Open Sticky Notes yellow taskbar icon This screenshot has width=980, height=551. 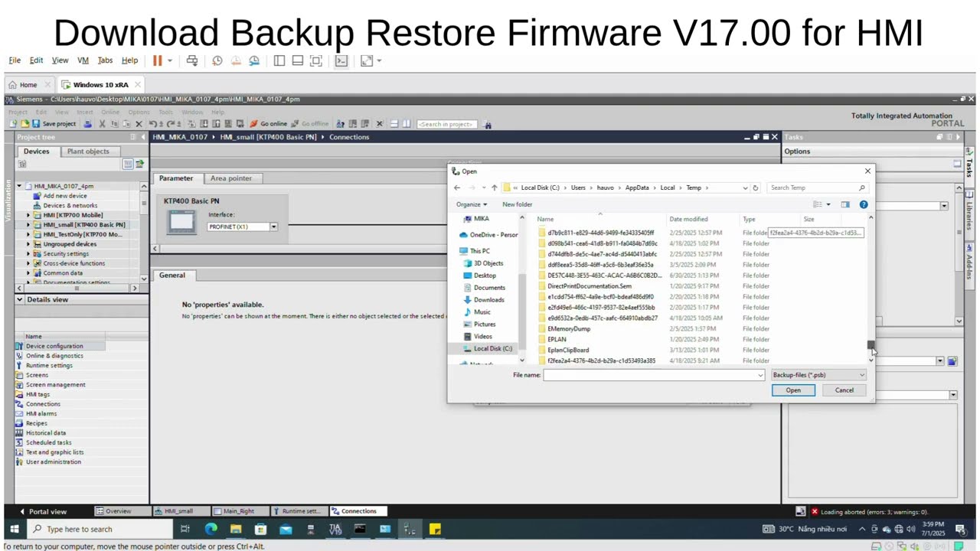435,529
